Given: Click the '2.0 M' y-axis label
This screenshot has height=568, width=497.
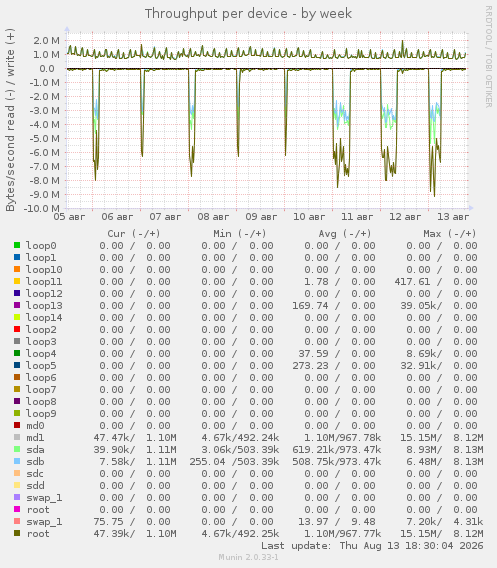Looking at the screenshot, I should [x=46, y=41].
